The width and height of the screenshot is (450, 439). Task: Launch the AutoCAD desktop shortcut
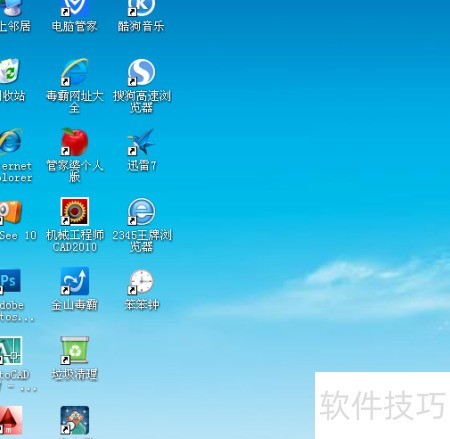[11, 350]
